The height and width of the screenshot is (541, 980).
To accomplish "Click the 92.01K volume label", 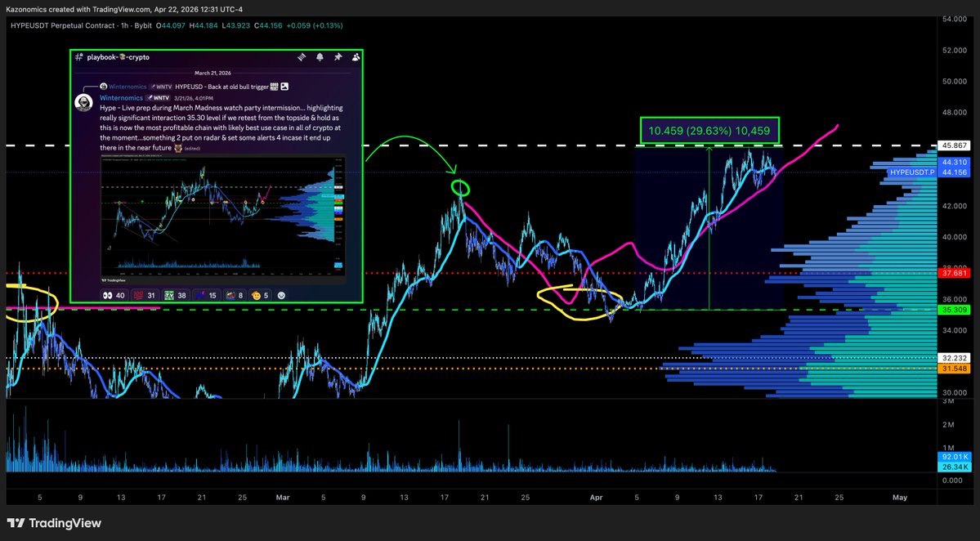I will pyautogui.click(x=955, y=457).
